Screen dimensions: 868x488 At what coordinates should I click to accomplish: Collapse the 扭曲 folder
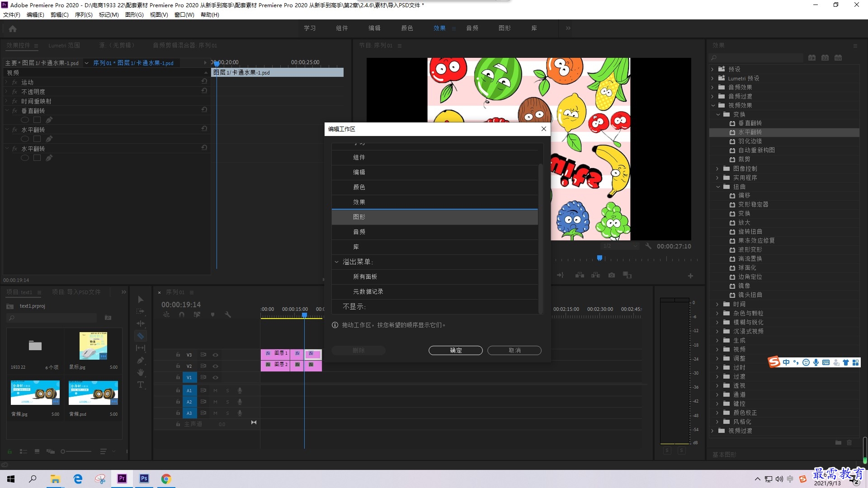click(718, 187)
